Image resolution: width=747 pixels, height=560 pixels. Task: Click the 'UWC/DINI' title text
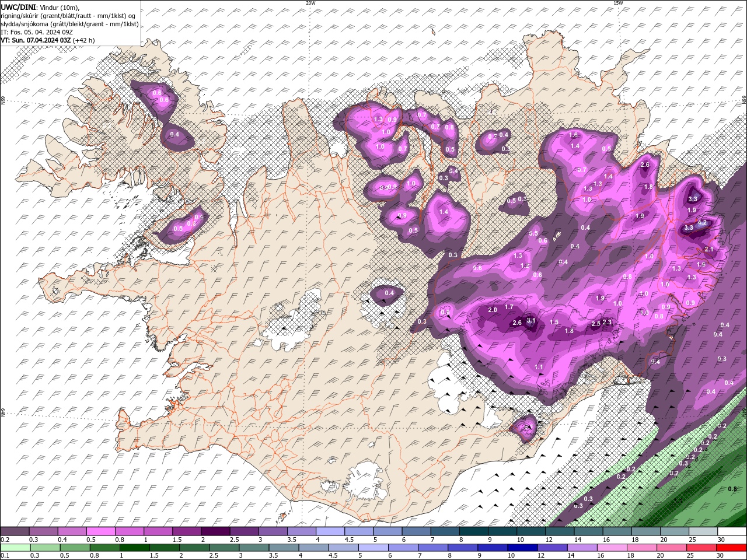pyautogui.click(x=18, y=7)
